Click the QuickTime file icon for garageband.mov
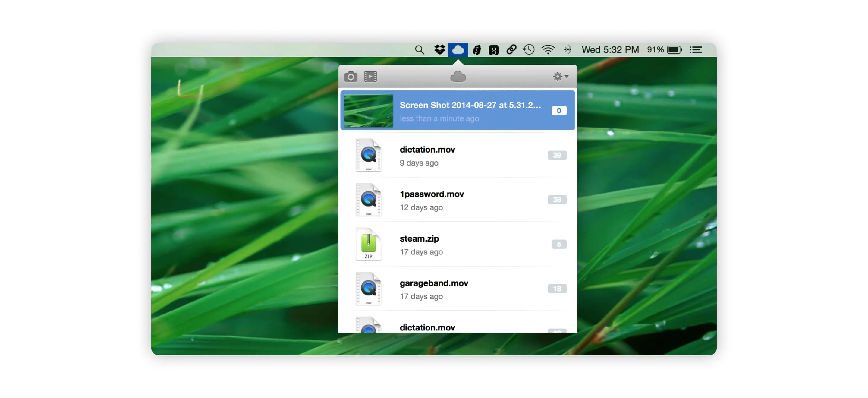This screenshot has height=398, width=868. (368, 289)
